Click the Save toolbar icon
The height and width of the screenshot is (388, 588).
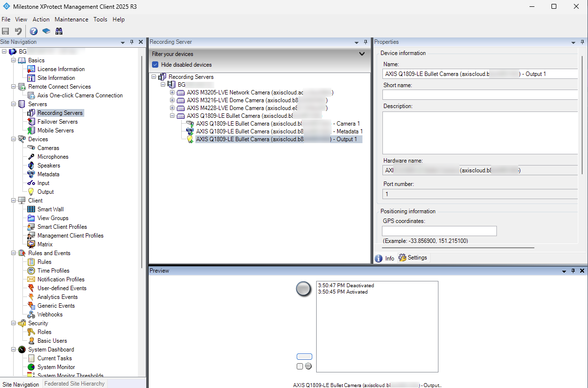pyautogui.click(x=6, y=31)
